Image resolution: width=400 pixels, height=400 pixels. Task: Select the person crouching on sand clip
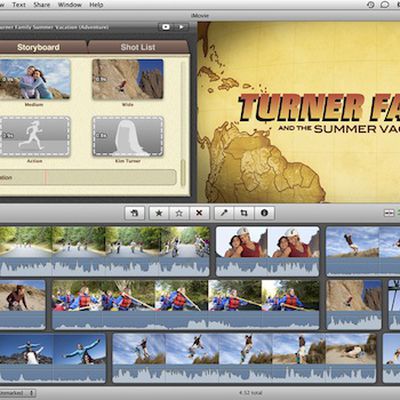click(x=22, y=305)
